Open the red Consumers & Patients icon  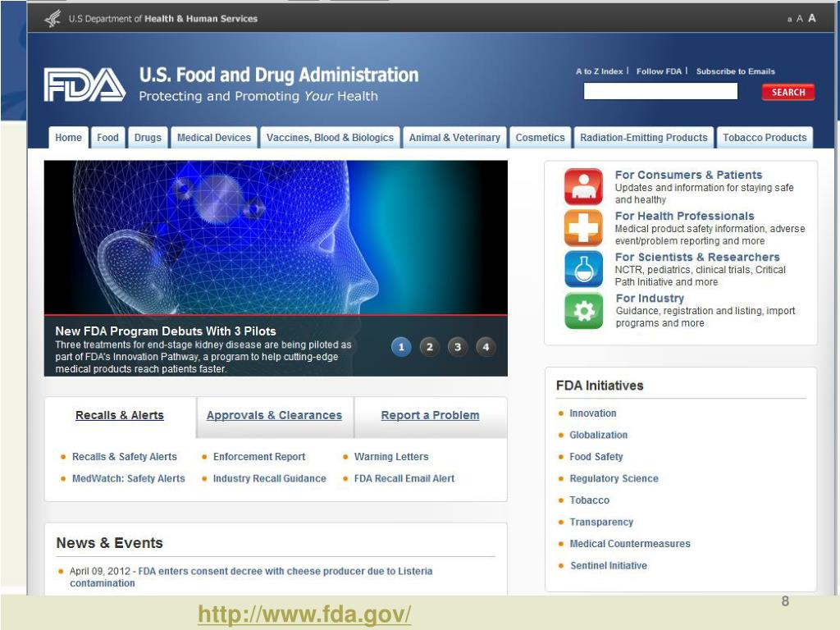583,187
